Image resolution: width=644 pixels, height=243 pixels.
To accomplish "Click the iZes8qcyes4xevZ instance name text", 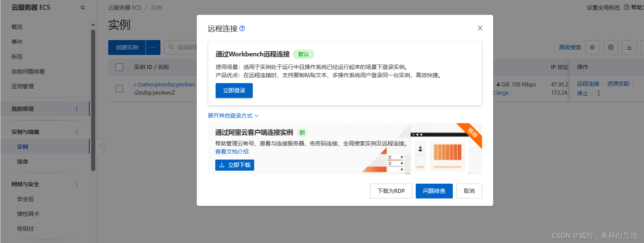I will [155, 93].
